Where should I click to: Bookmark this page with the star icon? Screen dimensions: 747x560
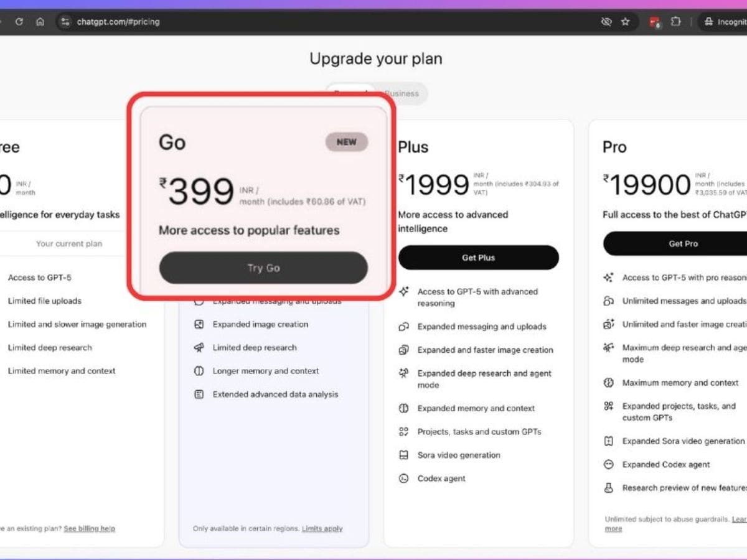pyautogui.click(x=626, y=22)
